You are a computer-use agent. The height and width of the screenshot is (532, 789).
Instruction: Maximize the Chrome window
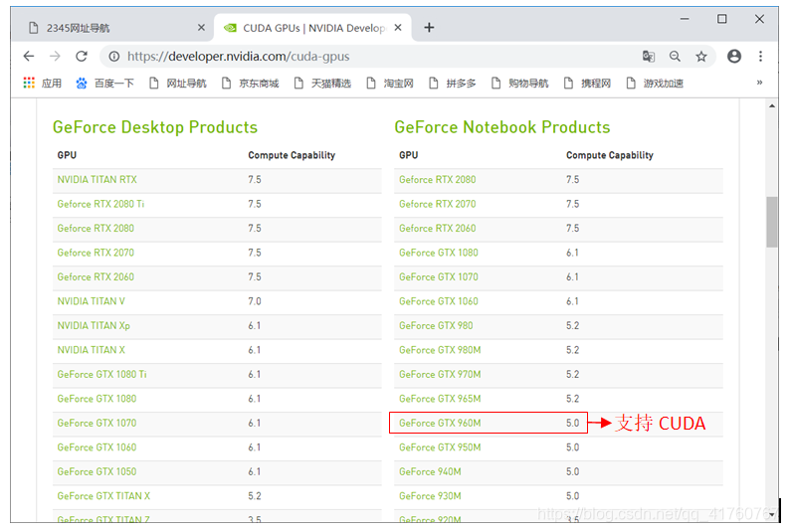coord(722,19)
